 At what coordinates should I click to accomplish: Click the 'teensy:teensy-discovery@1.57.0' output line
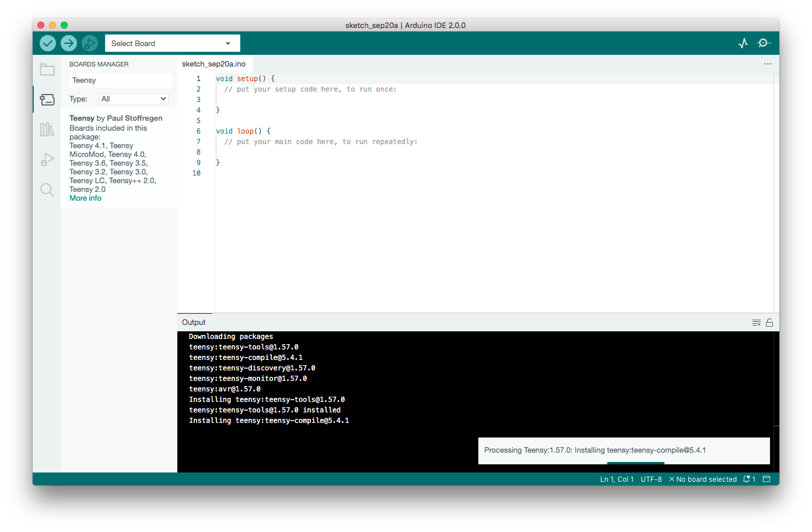coord(252,368)
